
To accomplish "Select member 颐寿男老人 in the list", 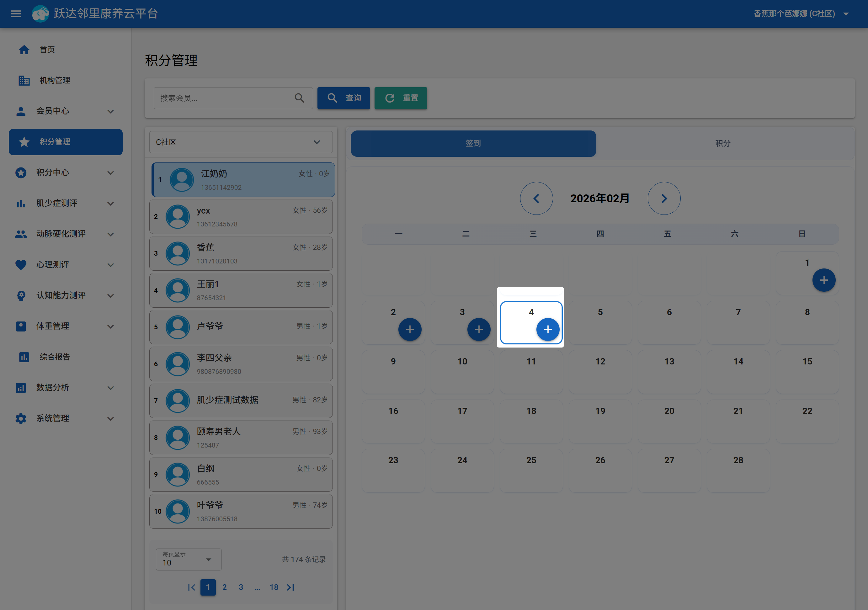I will pyautogui.click(x=241, y=438).
